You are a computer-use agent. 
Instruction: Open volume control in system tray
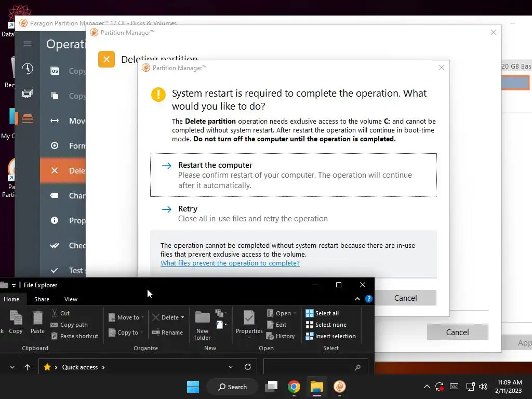pos(483,387)
